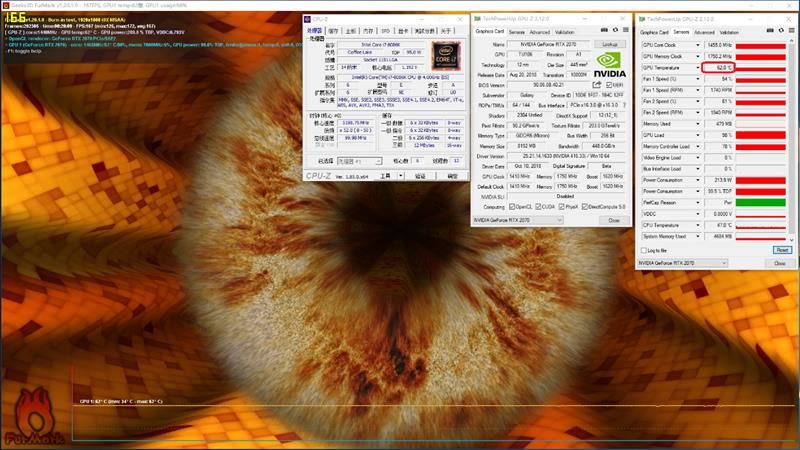Switch to the CPU-Z 内存 tab
Screen dimensions: 800x450
click(368, 31)
